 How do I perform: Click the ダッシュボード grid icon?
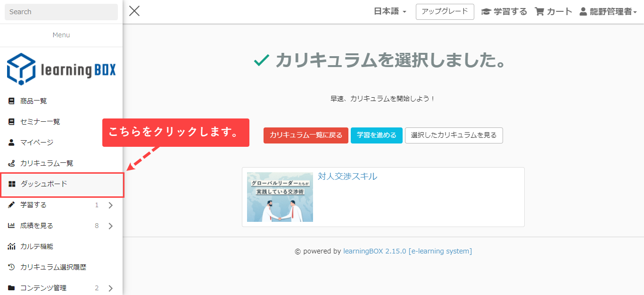[x=12, y=184]
